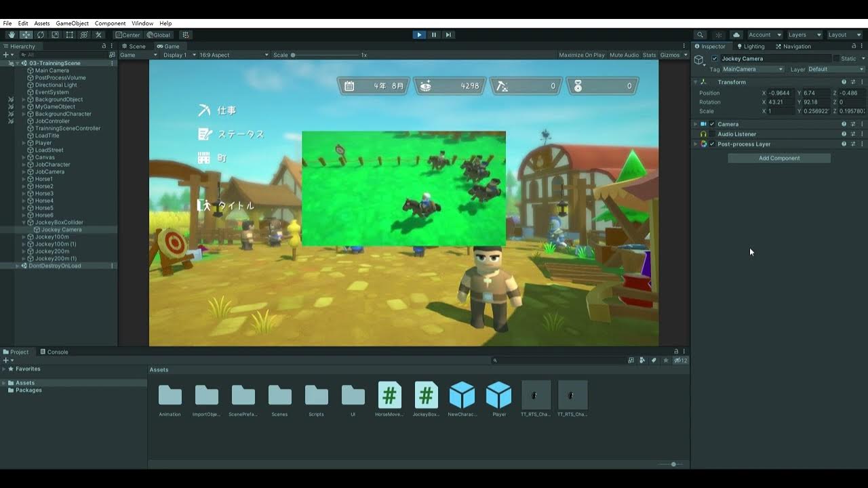Toggle Camera component enabled checkbox
The image size is (868, 488).
712,124
